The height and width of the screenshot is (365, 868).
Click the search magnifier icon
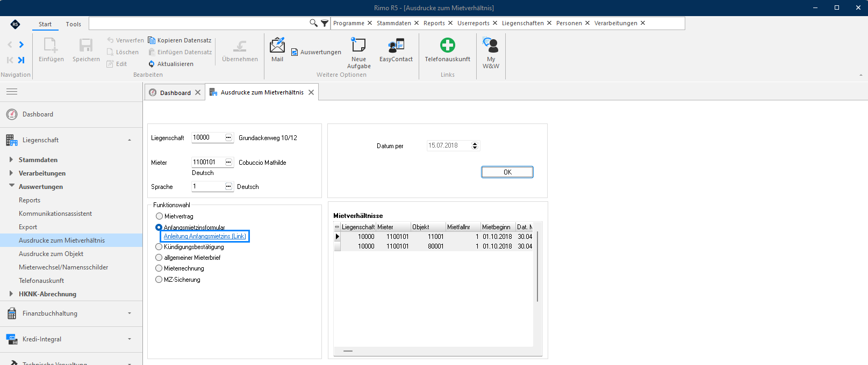pos(313,23)
